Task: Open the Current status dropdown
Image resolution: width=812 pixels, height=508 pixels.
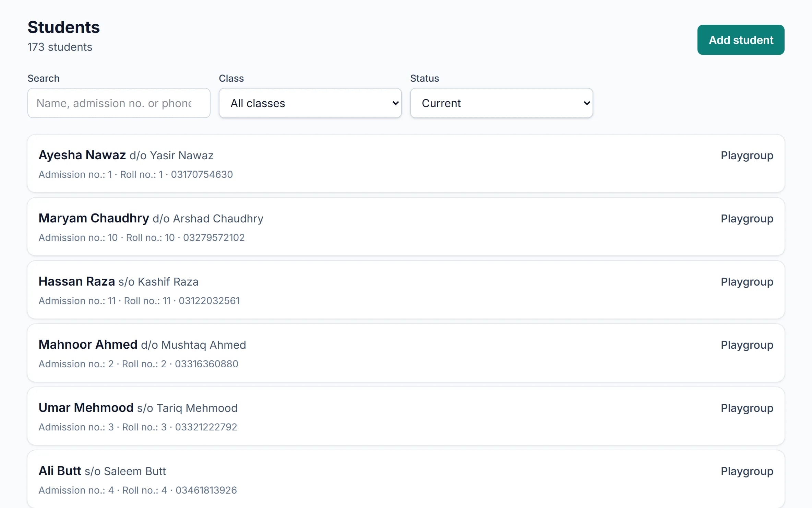Action: [x=501, y=103]
